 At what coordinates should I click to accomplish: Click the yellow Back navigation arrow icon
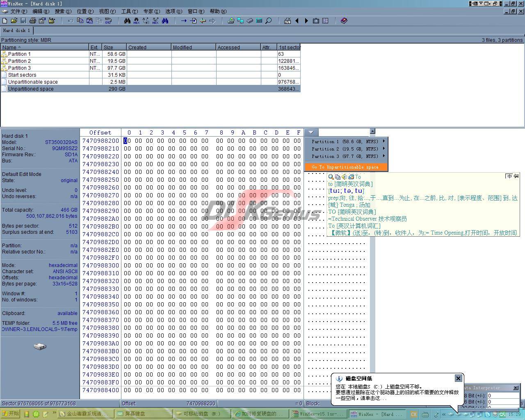[203, 21]
